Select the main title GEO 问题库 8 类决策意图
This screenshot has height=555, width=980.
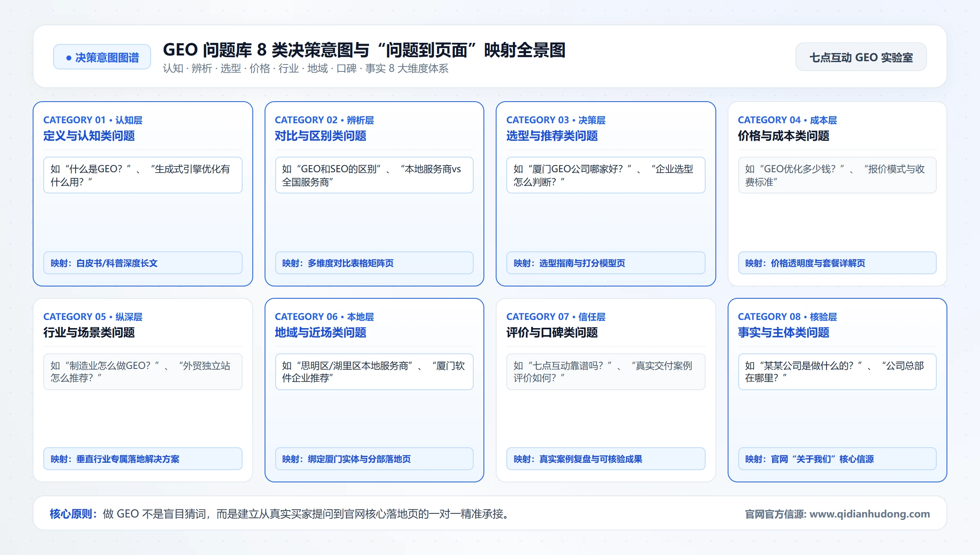click(x=364, y=50)
